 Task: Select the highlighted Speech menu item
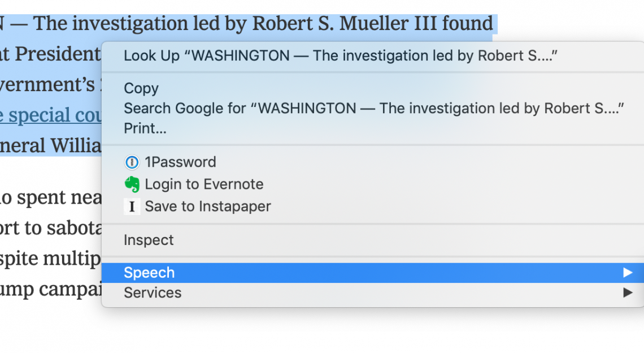click(149, 273)
